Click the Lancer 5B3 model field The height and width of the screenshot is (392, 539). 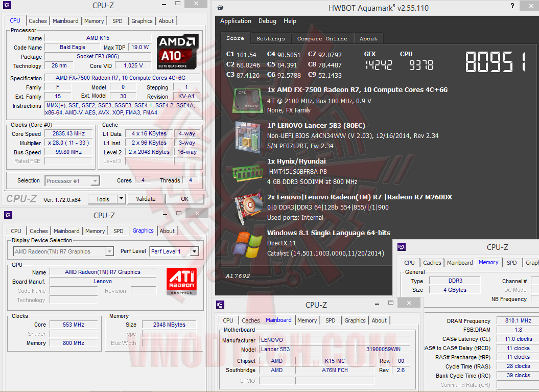pyautogui.click(x=308, y=349)
